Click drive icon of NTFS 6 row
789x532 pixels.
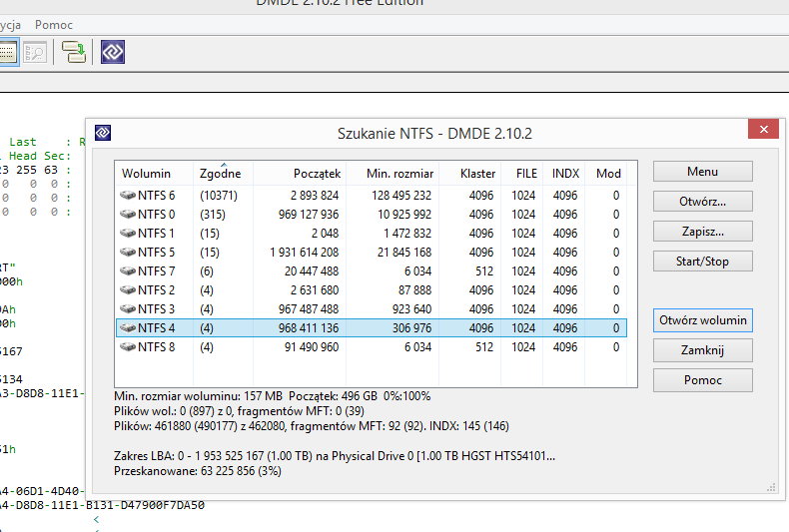click(128, 195)
